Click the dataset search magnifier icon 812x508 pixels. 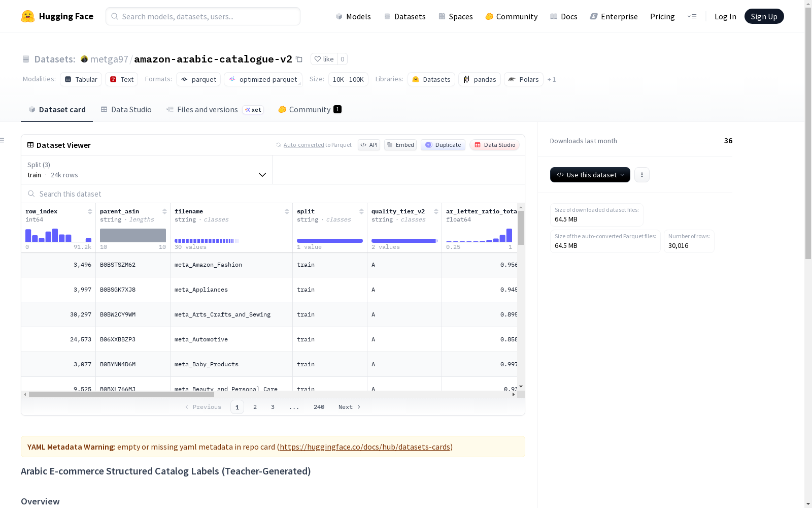pyautogui.click(x=31, y=194)
